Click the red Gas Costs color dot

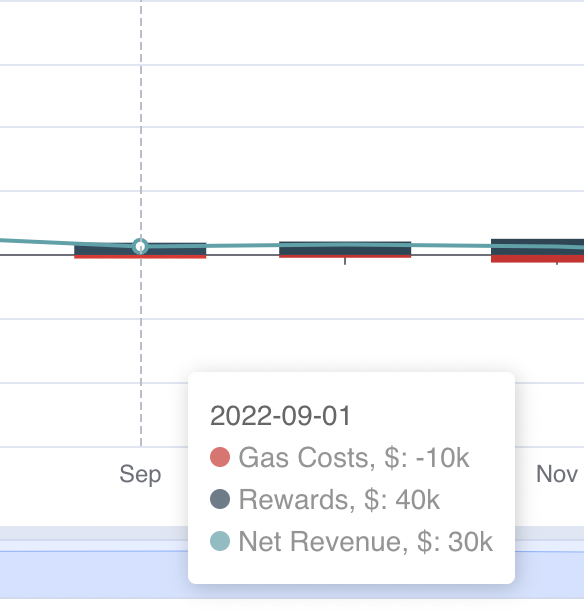[x=220, y=457]
